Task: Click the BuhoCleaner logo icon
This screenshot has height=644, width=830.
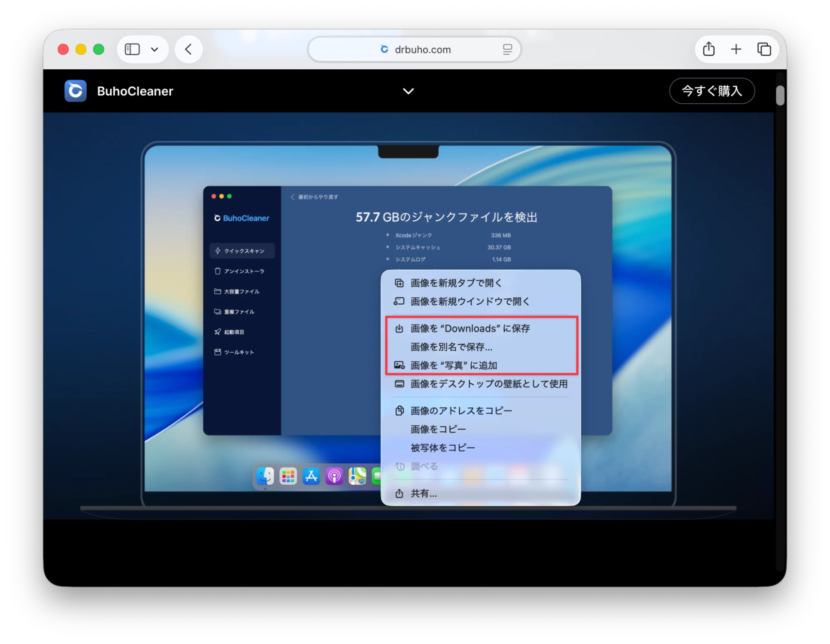Action: (x=75, y=90)
